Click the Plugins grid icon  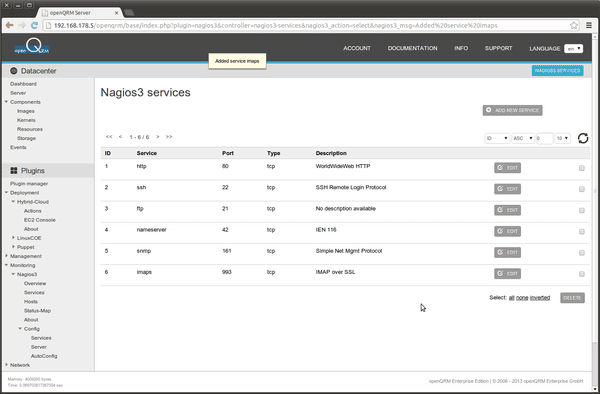(14, 171)
